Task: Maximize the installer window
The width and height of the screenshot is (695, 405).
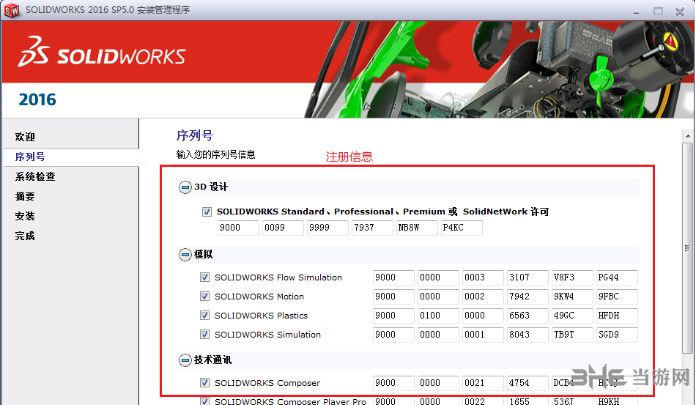Action: point(658,11)
